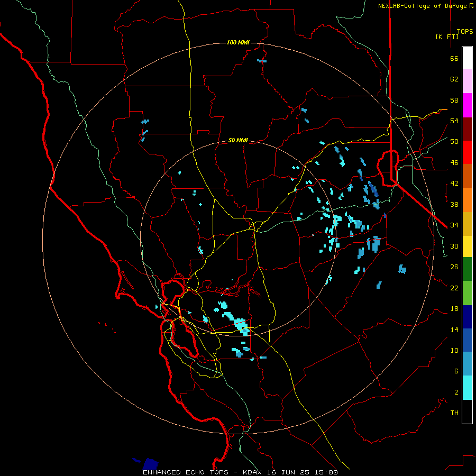This screenshot has width=476, height=476.
Task: Click the legend value "42"
Action: click(x=454, y=184)
